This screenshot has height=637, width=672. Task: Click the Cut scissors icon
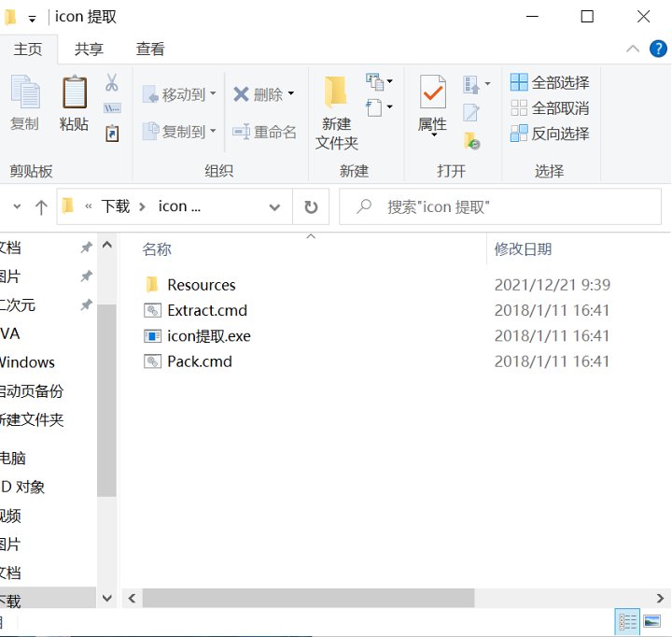coord(112,82)
